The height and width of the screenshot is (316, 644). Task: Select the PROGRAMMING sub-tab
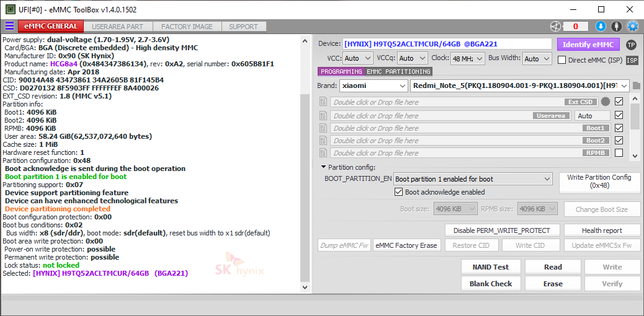341,71
